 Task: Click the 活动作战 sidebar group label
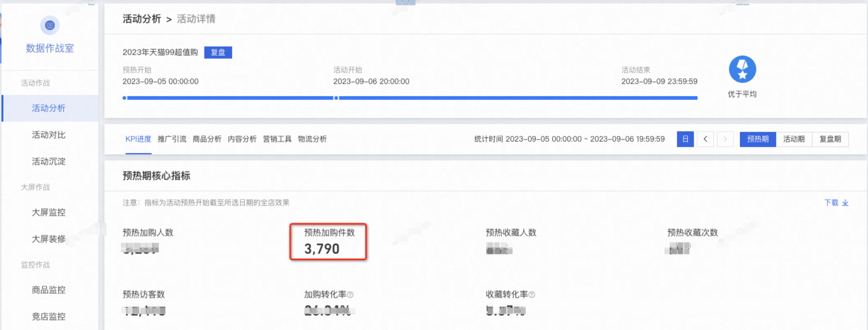pyautogui.click(x=35, y=83)
